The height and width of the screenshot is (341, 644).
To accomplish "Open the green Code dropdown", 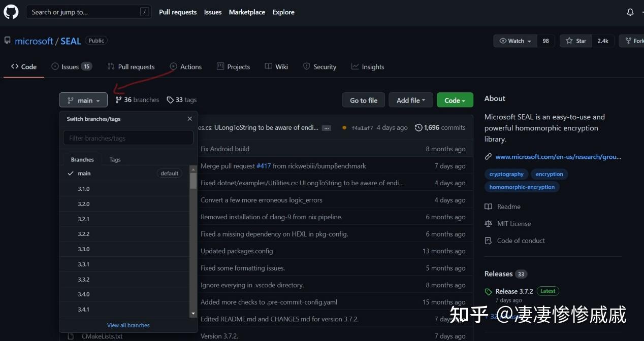I will pos(455,100).
